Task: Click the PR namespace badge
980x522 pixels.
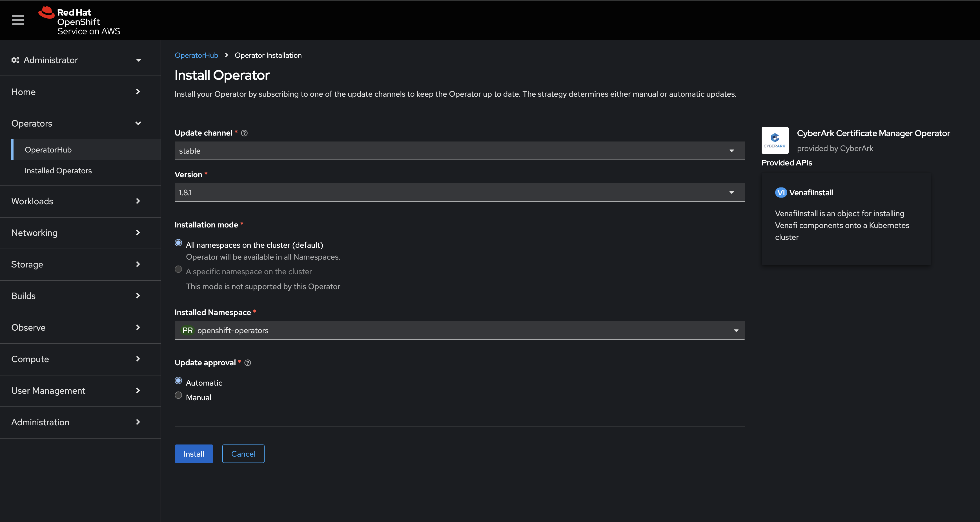Action: point(188,330)
